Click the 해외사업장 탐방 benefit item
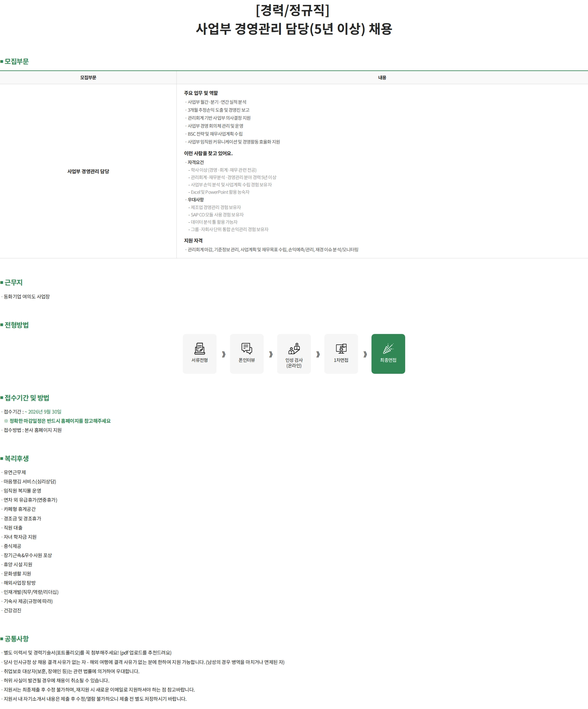The image size is (588, 709). (19, 583)
